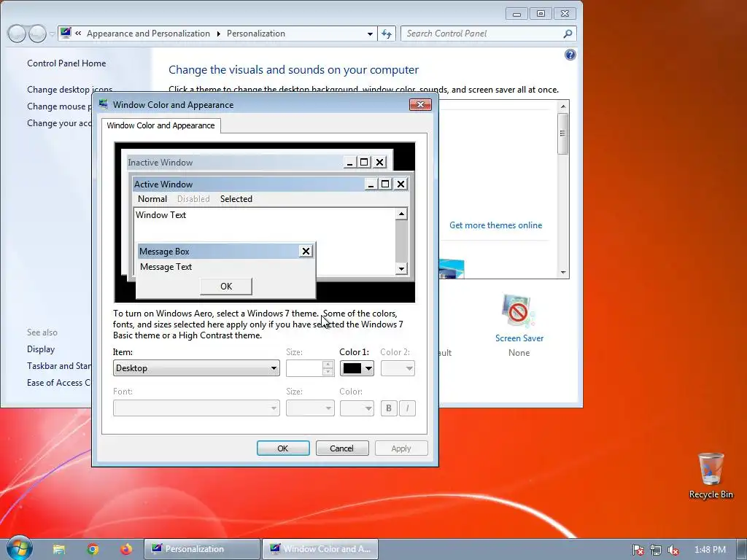Open the Display link under See also
The image size is (747, 560).
41,349
